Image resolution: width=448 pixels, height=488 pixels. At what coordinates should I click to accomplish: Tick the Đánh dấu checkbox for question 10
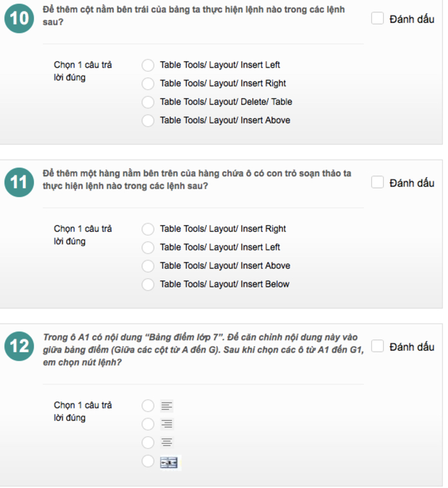click(377, 18)
